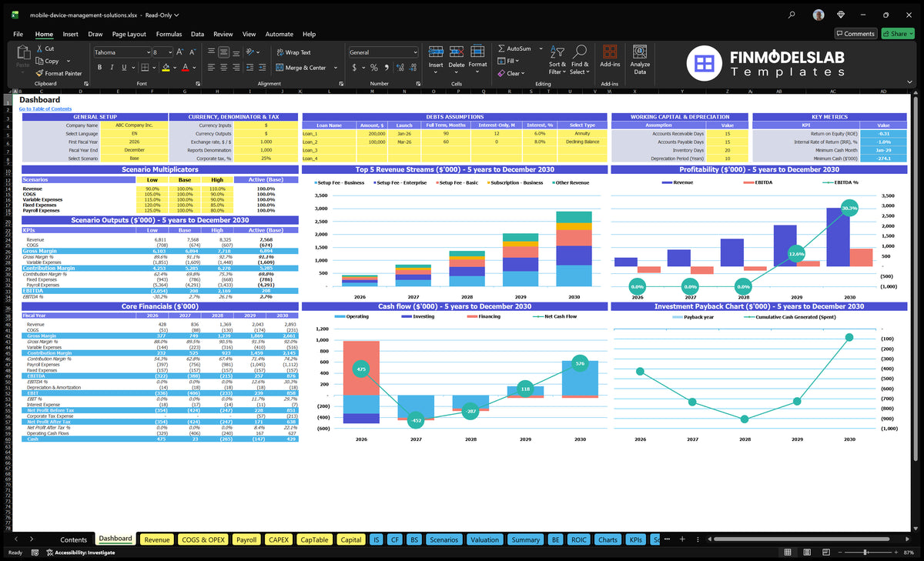Toggle Middle Align in the Alignment group
924x561 pixels.
pyautogui.click(x=224, y=52)
